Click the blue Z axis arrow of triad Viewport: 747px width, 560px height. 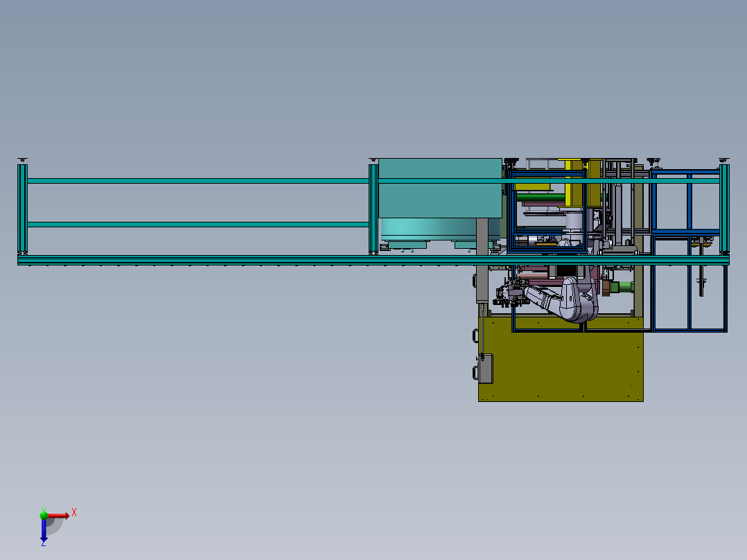(x=44, y=530)
